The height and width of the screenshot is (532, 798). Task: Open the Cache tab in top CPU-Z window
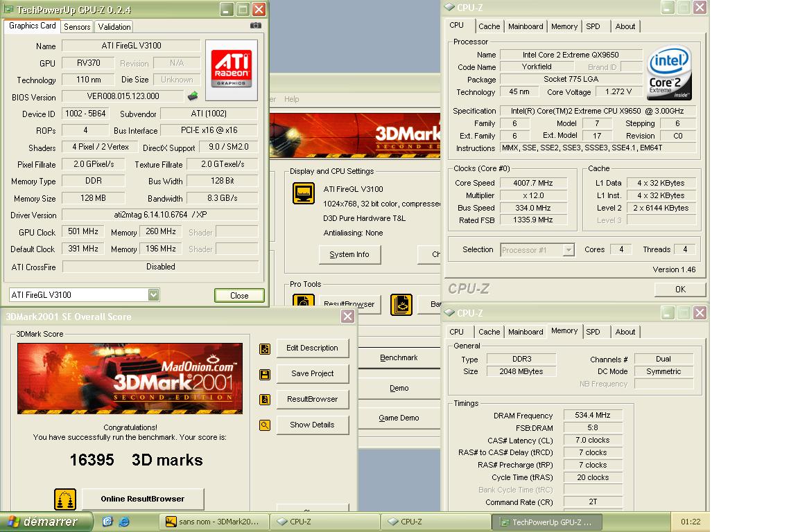tap(489, 26)
